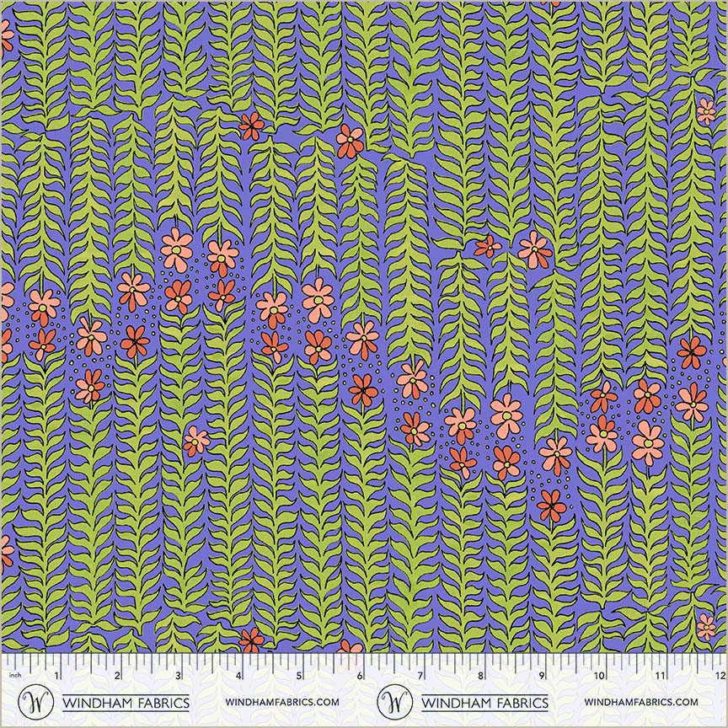Open the last WINDHAMFABRICS.COM link near ruler mark 11
The image size is (728, 728).
click(x=640, y=702)
